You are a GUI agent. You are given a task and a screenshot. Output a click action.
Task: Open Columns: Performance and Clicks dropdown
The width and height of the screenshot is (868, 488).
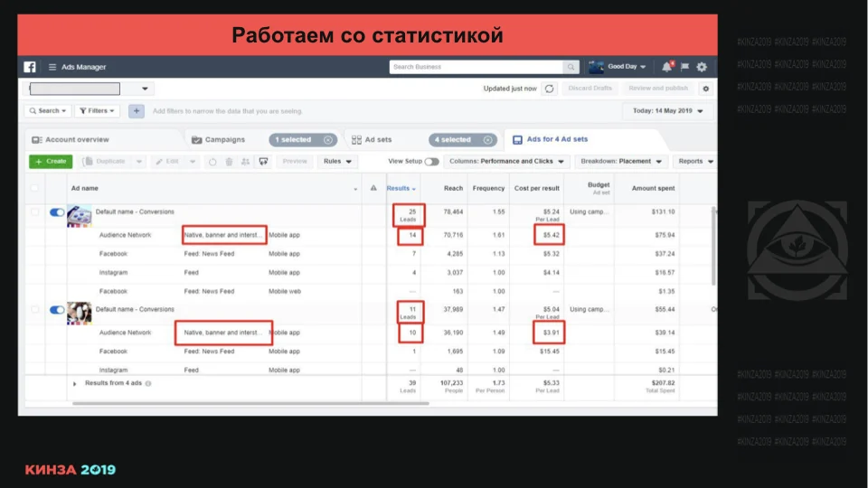pyautogui.click(x=506, y=162)
